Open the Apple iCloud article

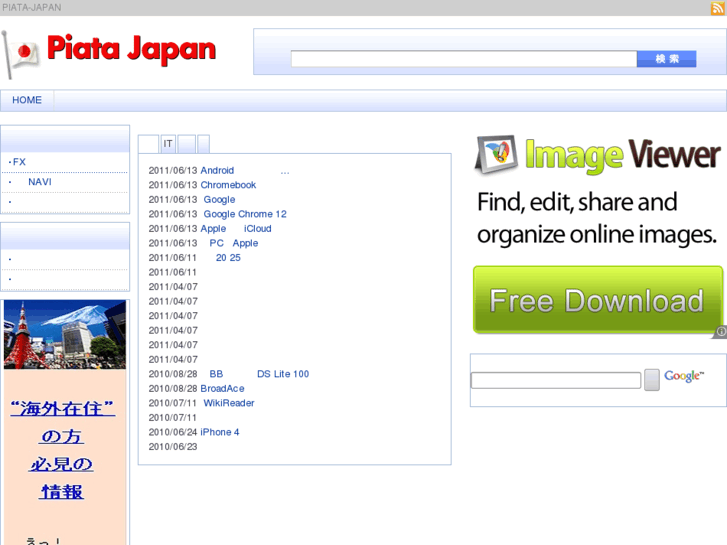point(236,229)
